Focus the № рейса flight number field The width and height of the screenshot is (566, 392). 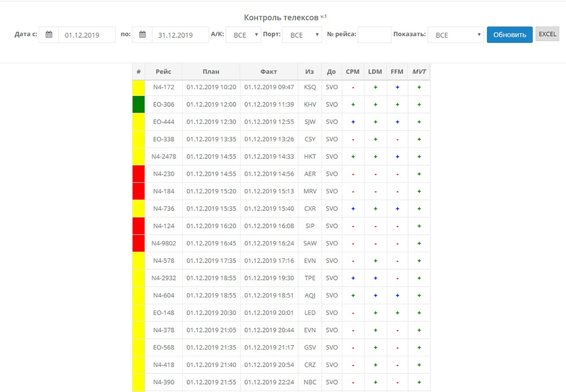coord(374,35)
